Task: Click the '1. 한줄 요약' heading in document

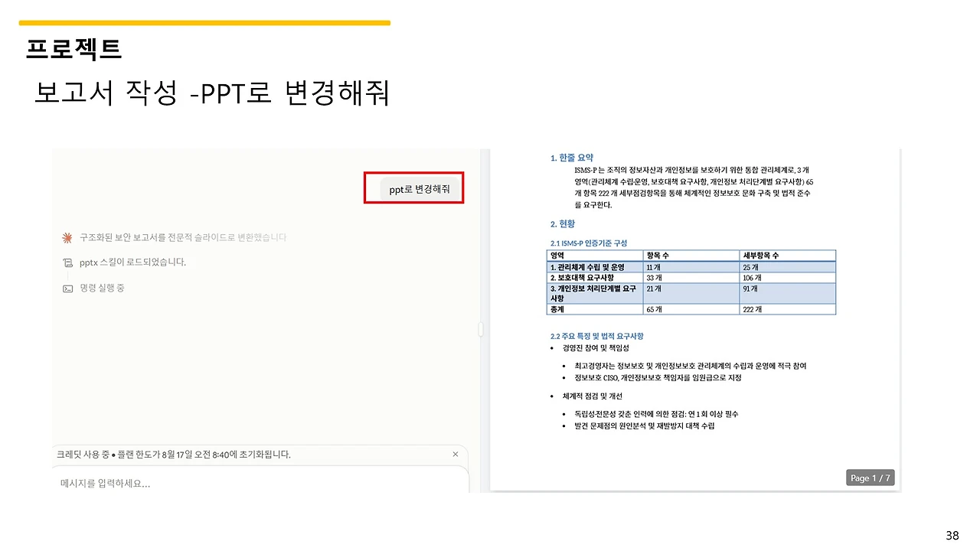Action: tap(572, 158)
